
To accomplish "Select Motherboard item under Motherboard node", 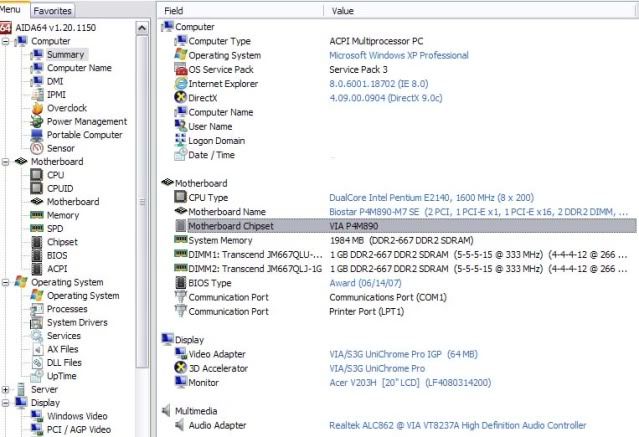I will pos(73,201).
